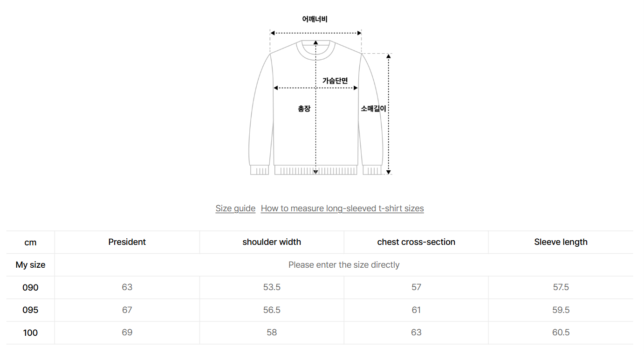
Task: Select the My size row label
Action: [30, 265]
